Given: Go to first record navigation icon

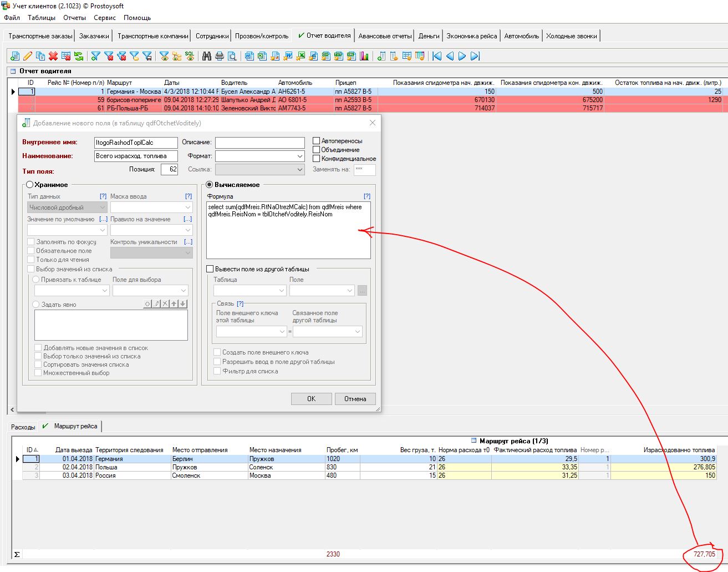Looking at the screenshot, I should [x=437, y=56].
